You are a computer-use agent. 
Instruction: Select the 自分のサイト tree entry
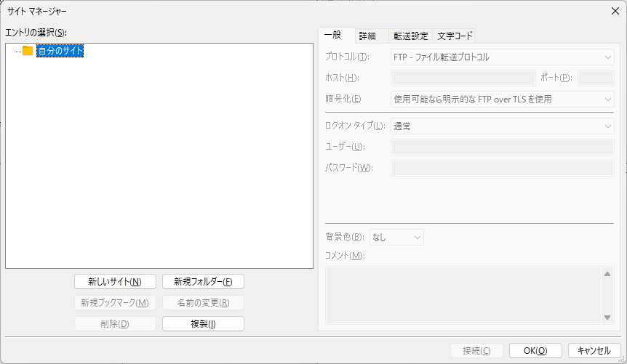pyautogui.click(x=60, y=51)
